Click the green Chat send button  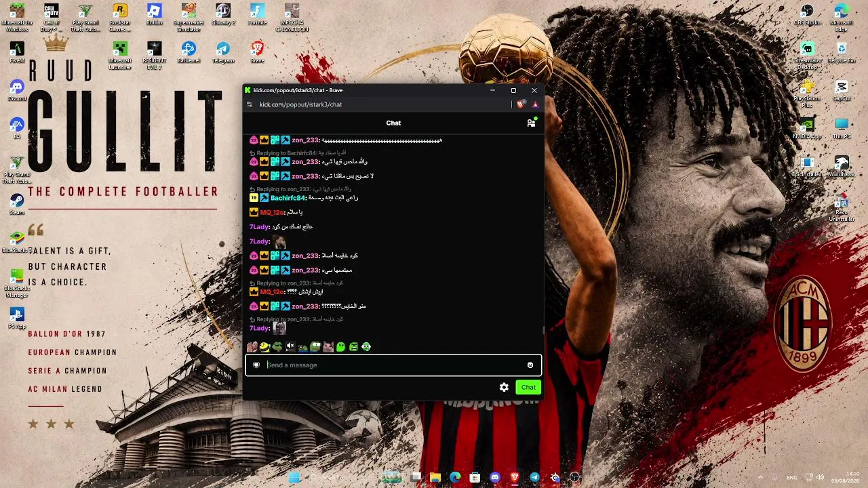click(x=528, y=387)
